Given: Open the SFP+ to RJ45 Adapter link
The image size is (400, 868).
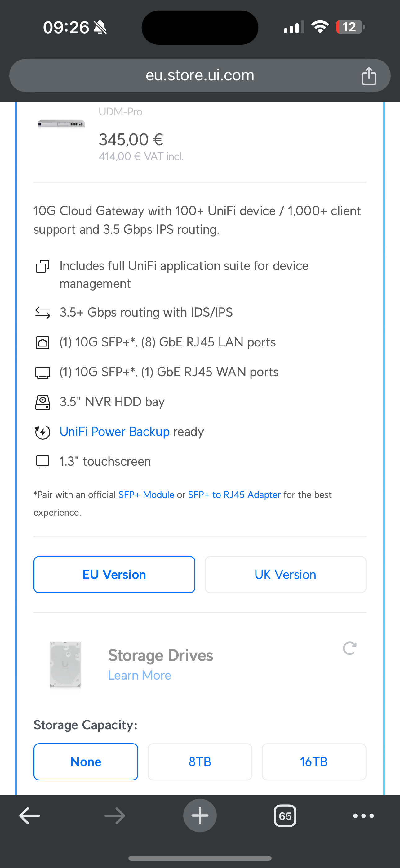Looking at the screenshot, I should (234, 495).
